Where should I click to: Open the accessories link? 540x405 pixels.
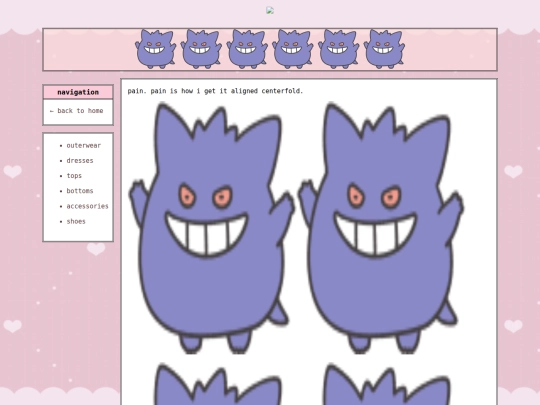pos(87,206)
